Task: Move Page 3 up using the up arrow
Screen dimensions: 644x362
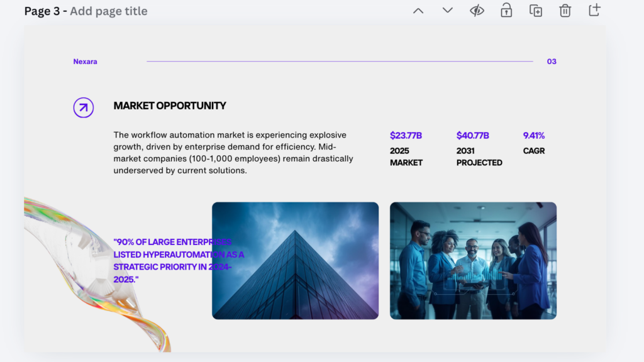Action: [418, 10]
